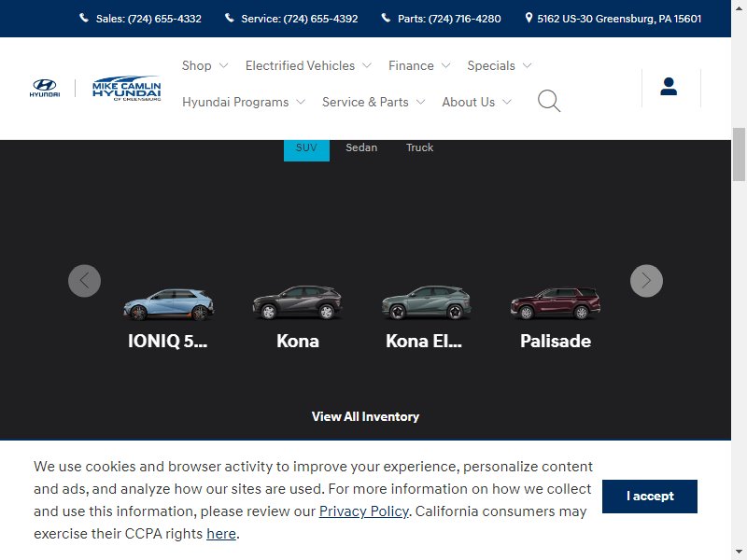Open the Hyundai Programs menu
The image size is (747, 560).
point(235,102)
